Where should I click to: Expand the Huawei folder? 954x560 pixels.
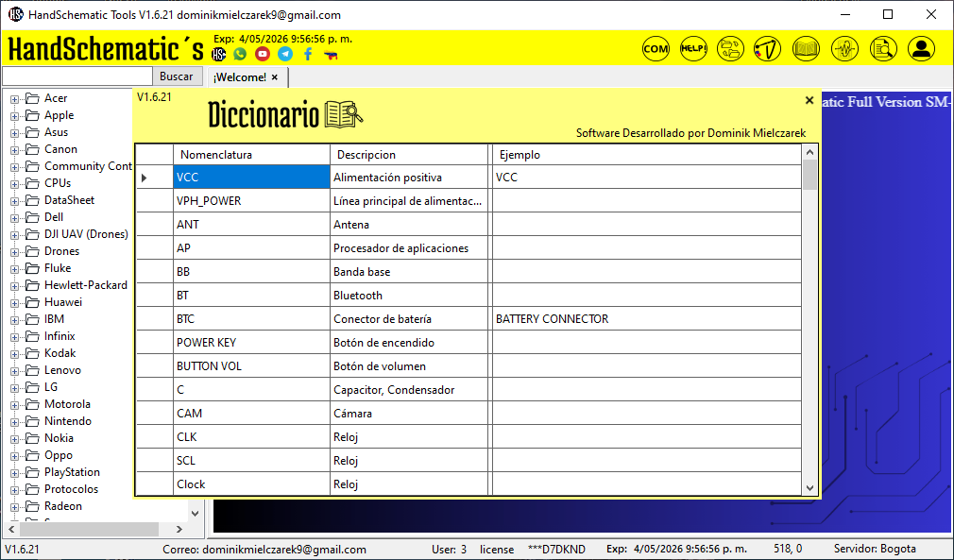pyautogui.click(x=14, y=303)
